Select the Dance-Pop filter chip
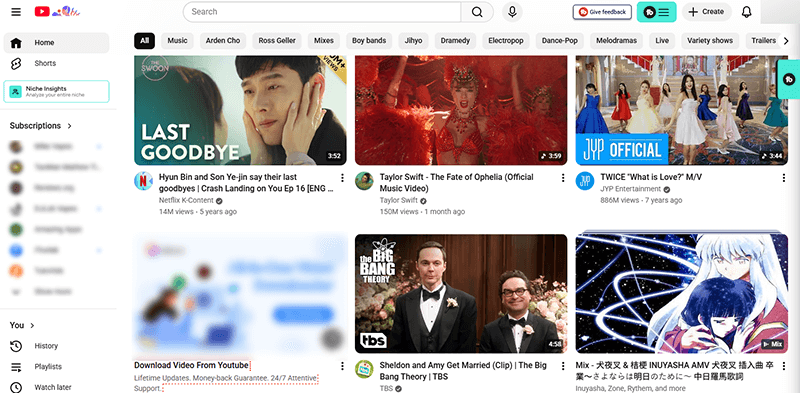Viewport: 800px width, 393px height. [560, 41]
